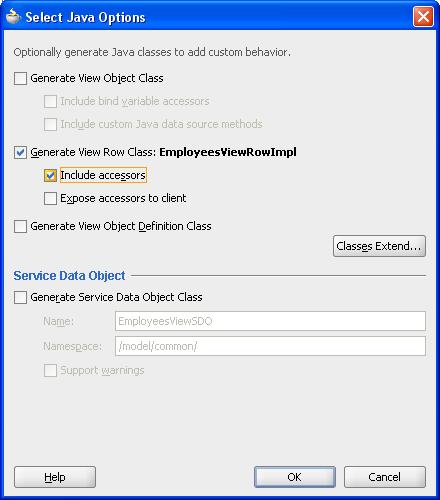Image resolution: width=440 pixels, height=500 pixels.
Task: Check Include custom Java data source methods
Action: pyautogui.click(x=50, y=124)
